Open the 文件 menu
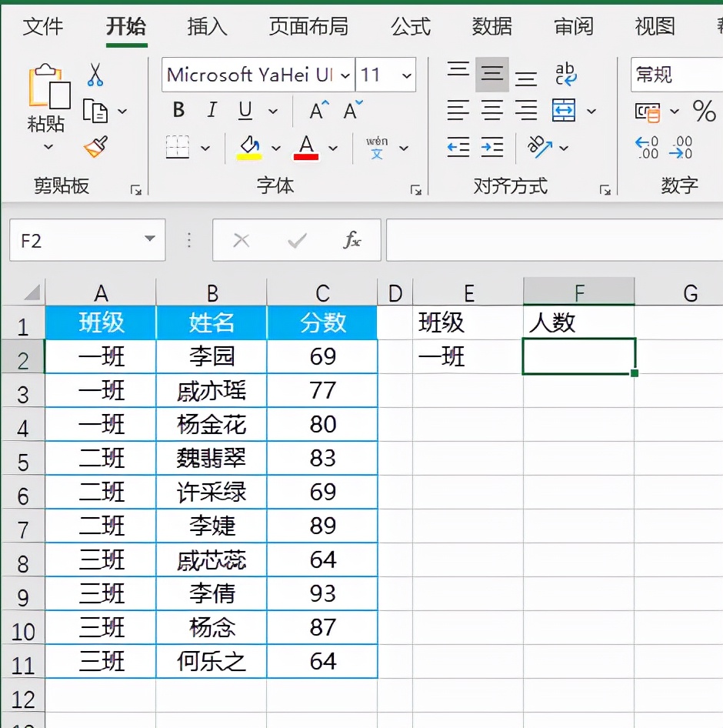The image size is (723, 728). tap(43, 26)
